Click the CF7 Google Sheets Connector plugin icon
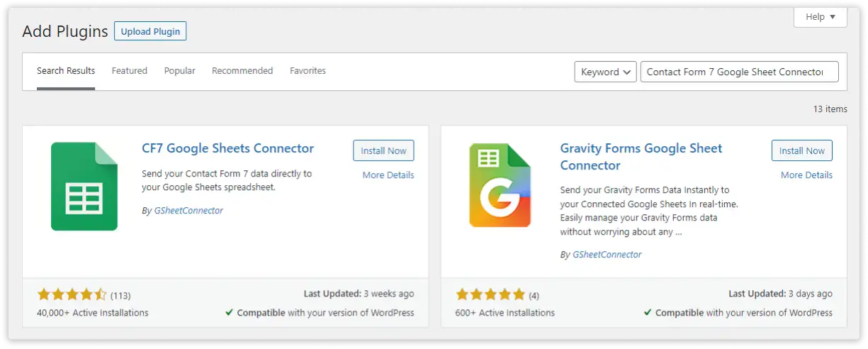The image size is (868, 349). point(84,186)
